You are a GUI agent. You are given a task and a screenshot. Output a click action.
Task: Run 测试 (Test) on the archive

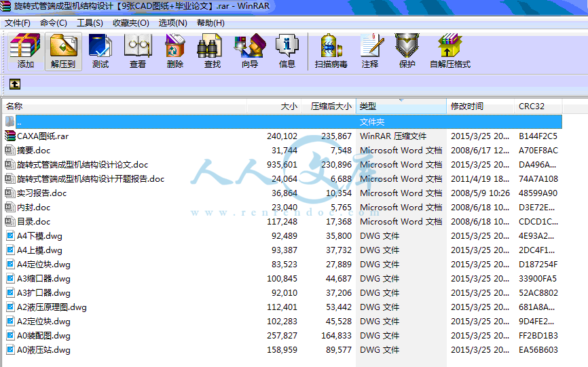100,45
